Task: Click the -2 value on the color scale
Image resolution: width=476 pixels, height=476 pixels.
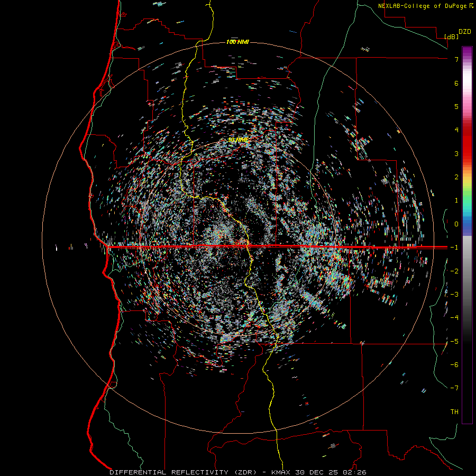Action: 454,271
